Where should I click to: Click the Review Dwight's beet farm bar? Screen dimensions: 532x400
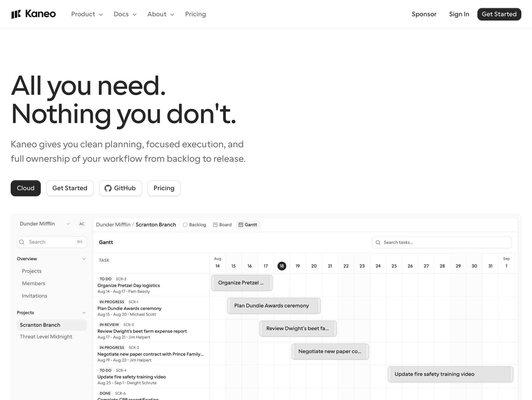pos(298,329)
